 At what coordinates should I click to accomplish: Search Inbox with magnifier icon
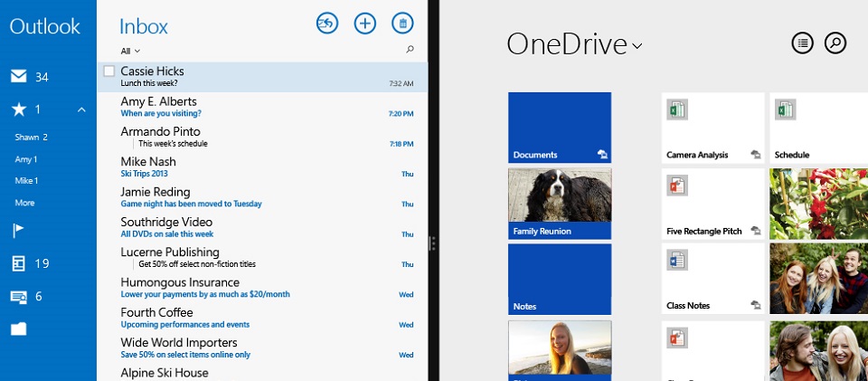[410, 50]
